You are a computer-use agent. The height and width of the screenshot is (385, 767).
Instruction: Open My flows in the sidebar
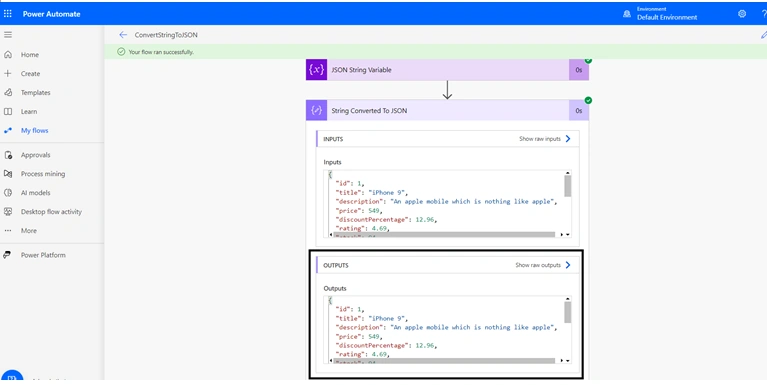tap(34, 130)
